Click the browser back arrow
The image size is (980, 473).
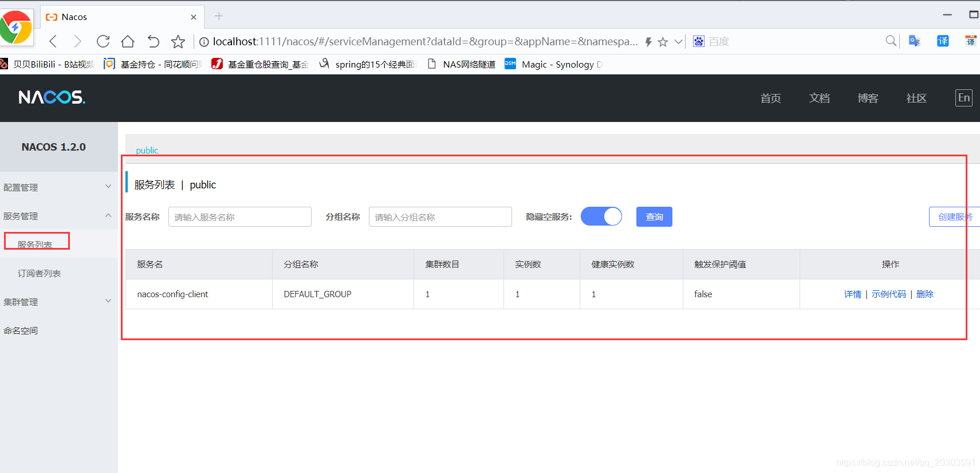(x=53, y=41)
